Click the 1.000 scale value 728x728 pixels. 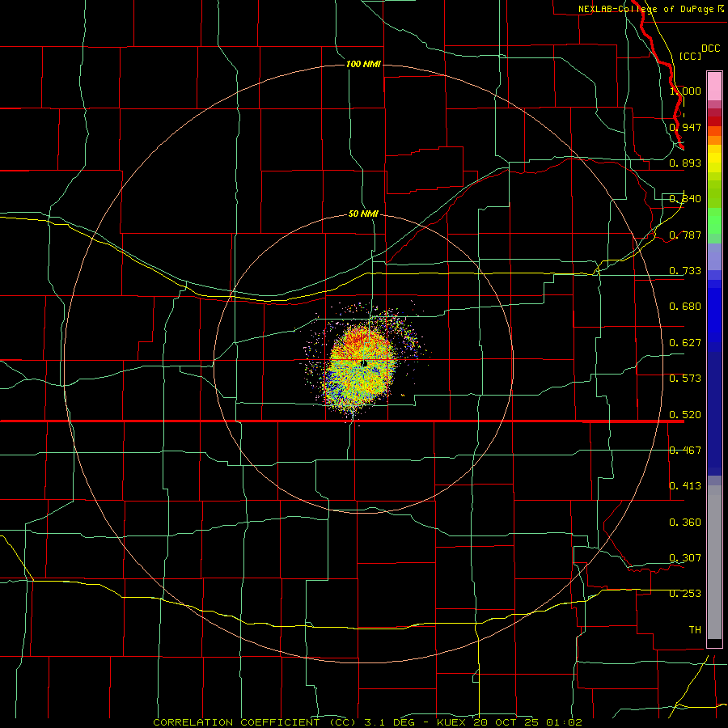685,91
